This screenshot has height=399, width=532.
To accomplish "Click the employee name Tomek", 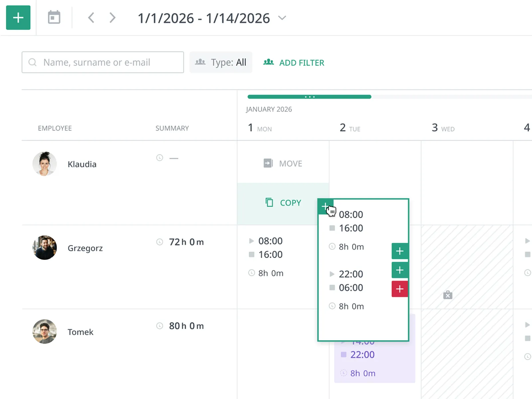I will click(x=80, y=332).
